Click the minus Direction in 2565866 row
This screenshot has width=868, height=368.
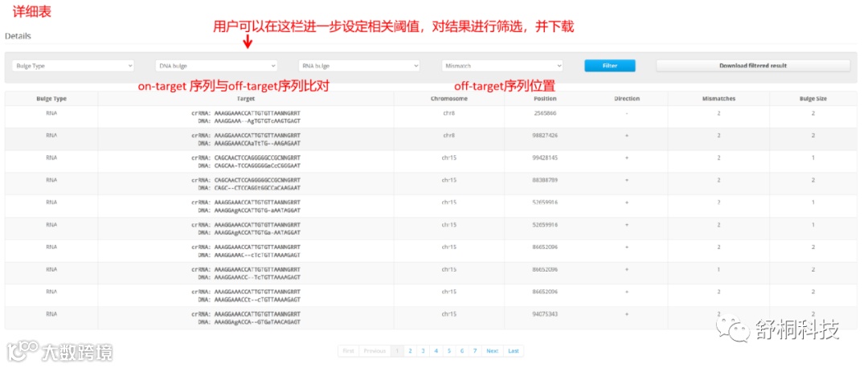pos(627,112)
